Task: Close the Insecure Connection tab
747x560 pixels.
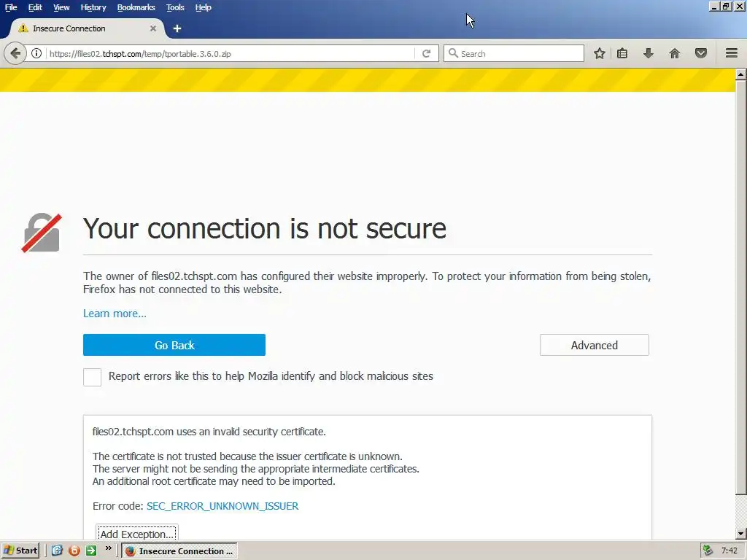Action: (x=153, y=28)
